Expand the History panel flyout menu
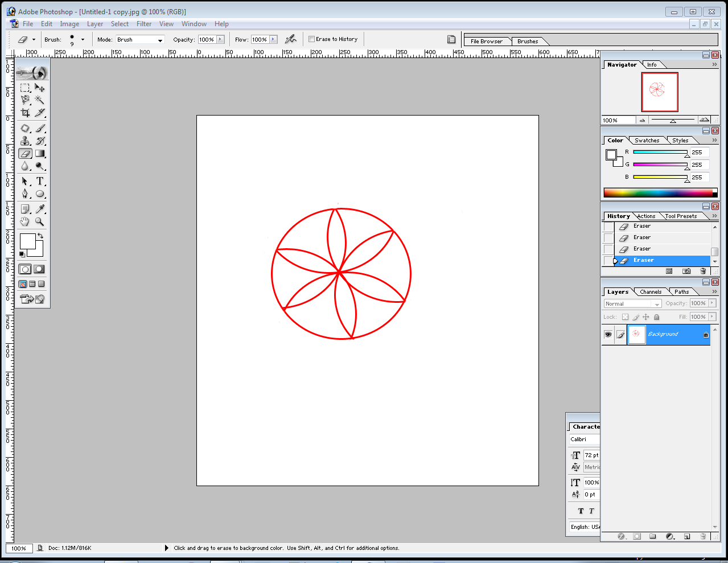Viewport: 728px width, 563px height. [714, 216]
